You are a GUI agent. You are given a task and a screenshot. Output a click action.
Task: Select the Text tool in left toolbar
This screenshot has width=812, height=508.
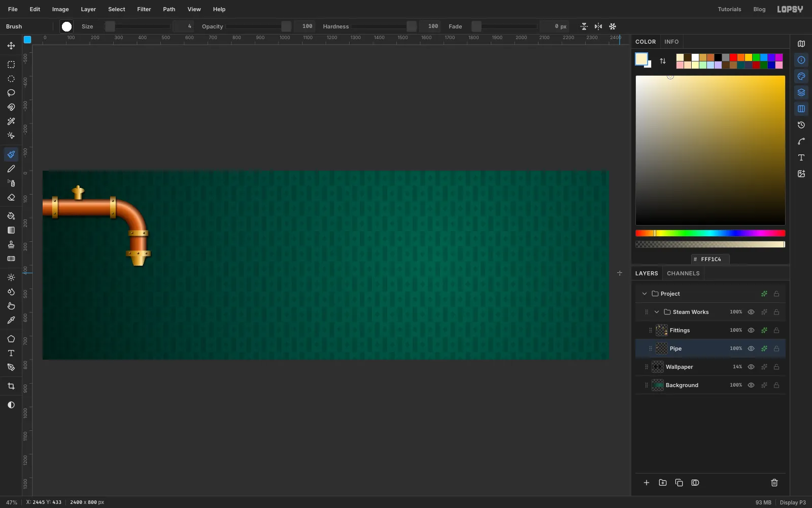(11, 353)
